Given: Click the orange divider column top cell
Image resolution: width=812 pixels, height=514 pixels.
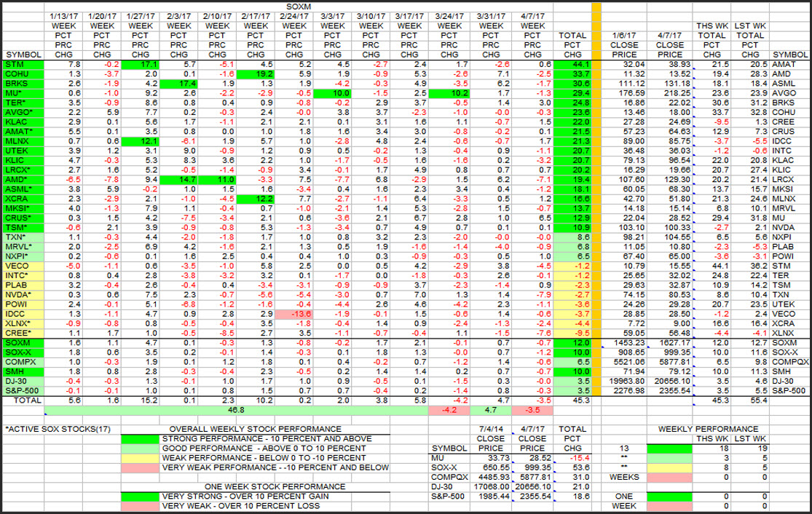Looking at the screenshot, I should 598,7.
